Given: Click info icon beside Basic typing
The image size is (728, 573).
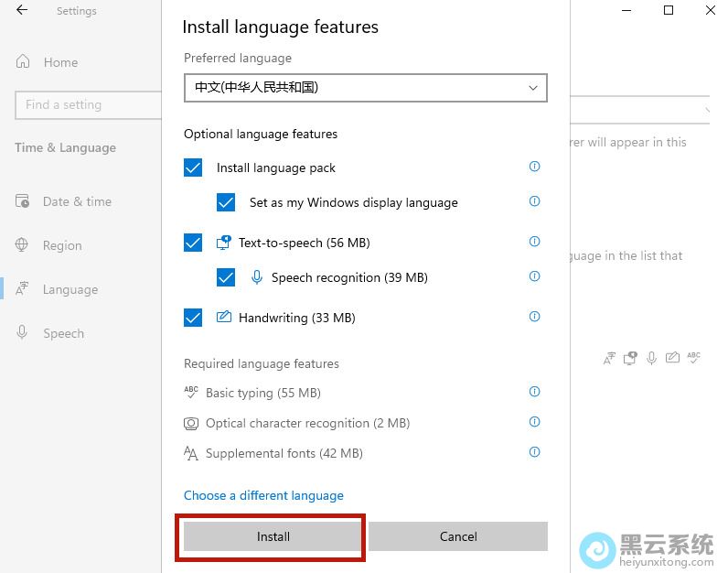Looking at the screenshot, I should [x=535, y=392].
